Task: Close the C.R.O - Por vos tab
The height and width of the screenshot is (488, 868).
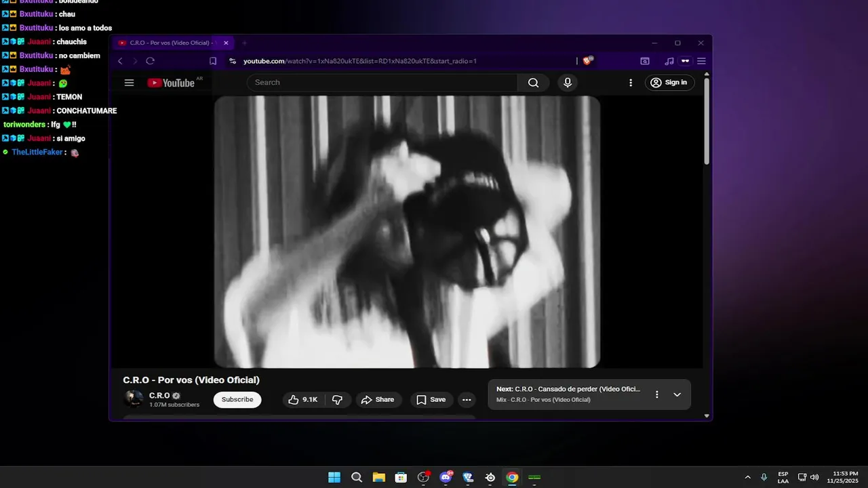Action: tap(226, 43)
